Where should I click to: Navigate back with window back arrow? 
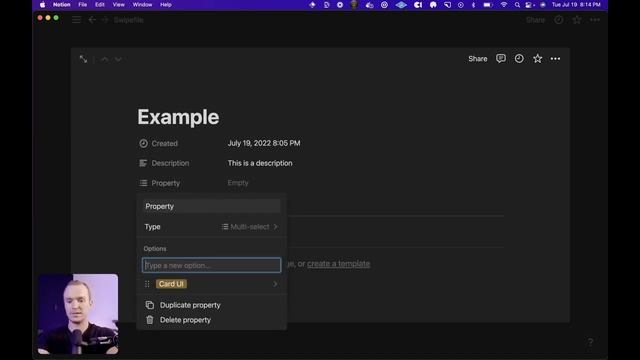tap(92, 20)
